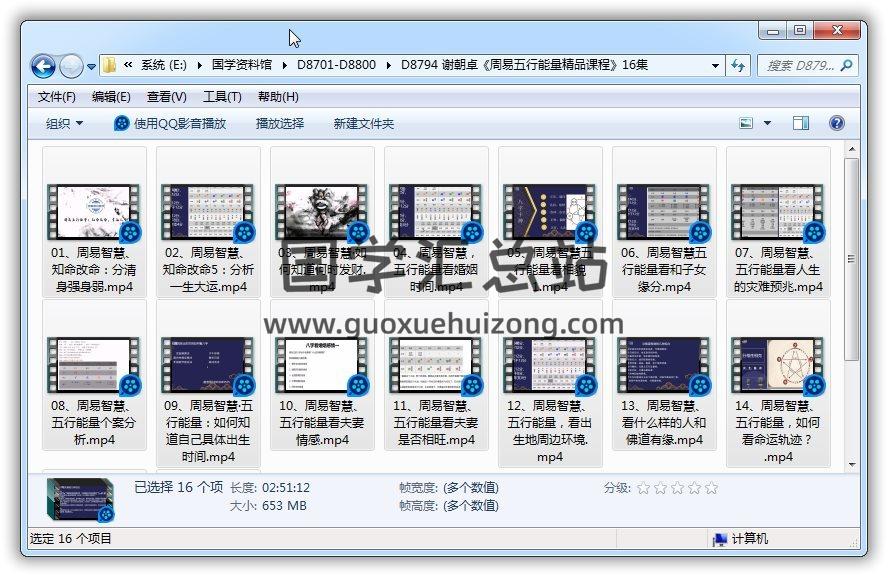Expand the hidden path chevron in address bar
This screenshot has height=577, width=888.
point(128,65)
